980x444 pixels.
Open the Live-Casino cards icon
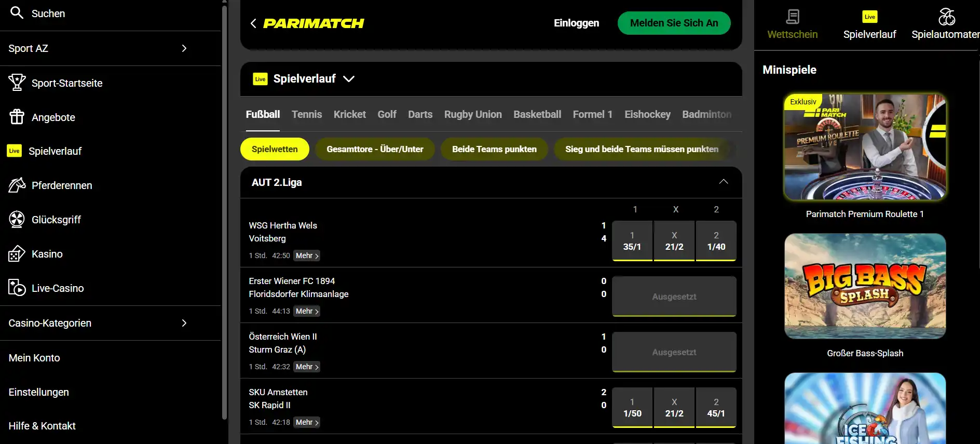(x=17, y=288)
